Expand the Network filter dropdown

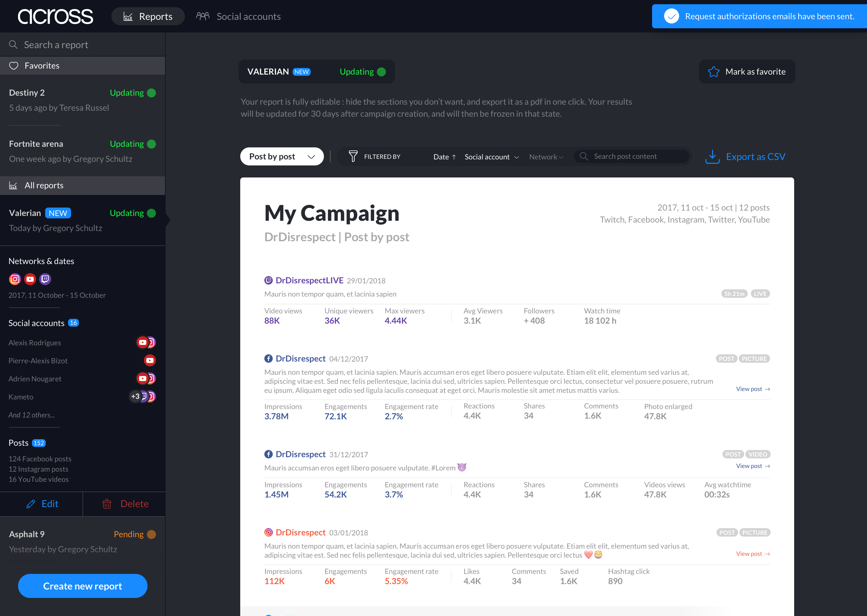546,157
